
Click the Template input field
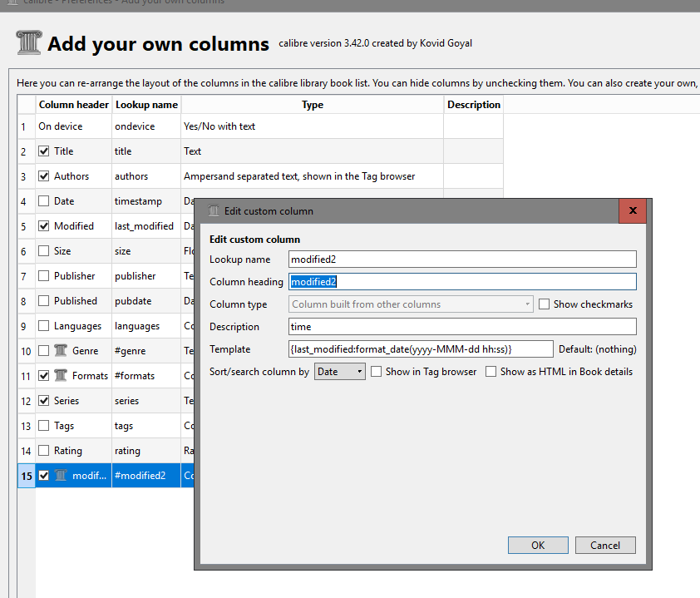coord(420,349)
